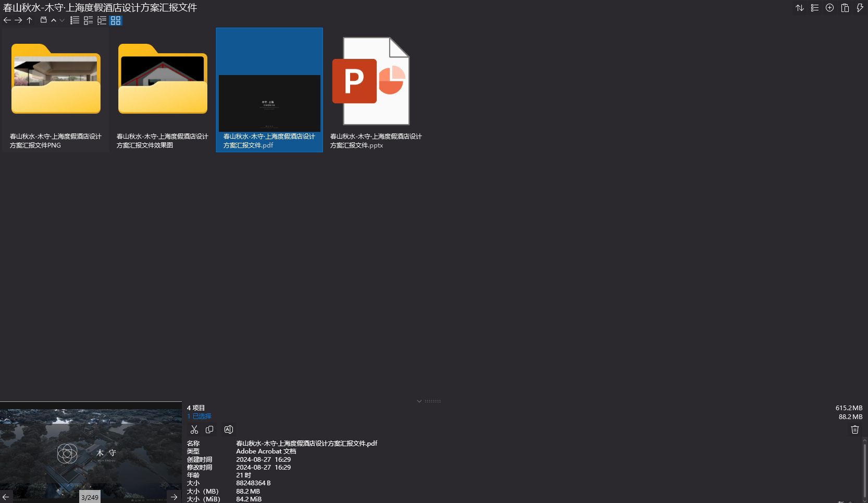Cut the selected file with scissors icon
The height and width of the screenshot is (503, 868).
[194, 430]
